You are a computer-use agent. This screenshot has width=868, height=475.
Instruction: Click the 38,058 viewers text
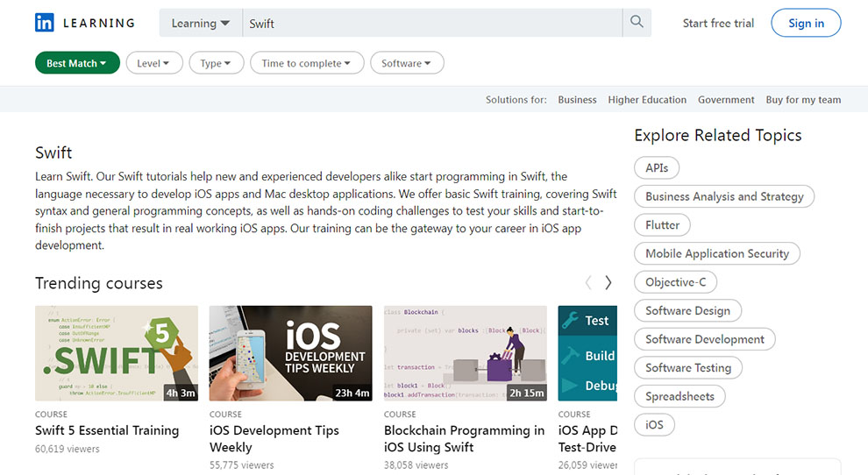pos(416,465)
